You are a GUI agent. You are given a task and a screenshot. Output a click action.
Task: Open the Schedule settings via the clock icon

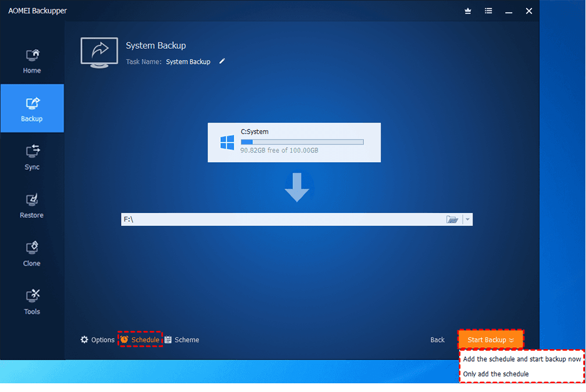[124, 339]
